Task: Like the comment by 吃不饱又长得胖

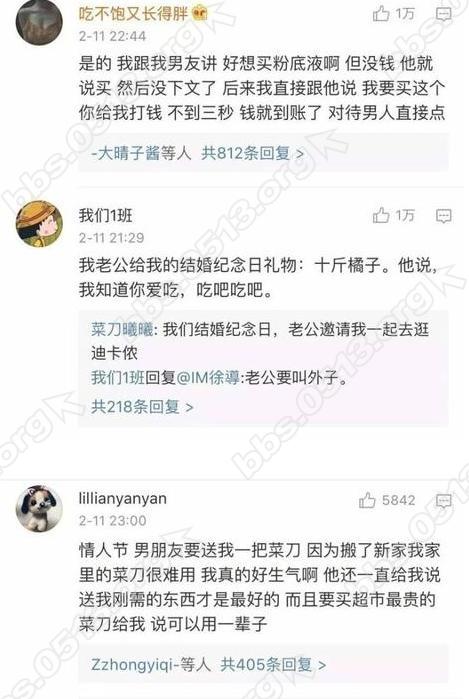Action: (x=381, y=14)
